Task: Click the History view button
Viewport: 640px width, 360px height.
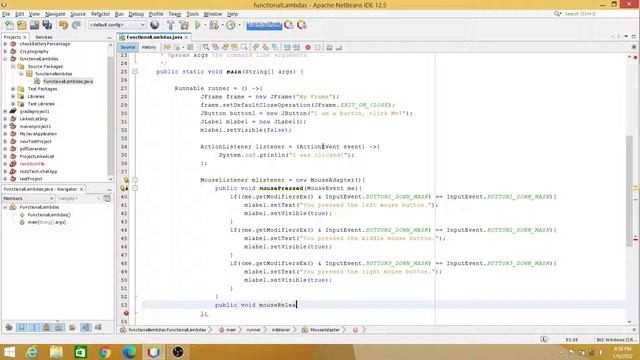Action: point(149,47)
